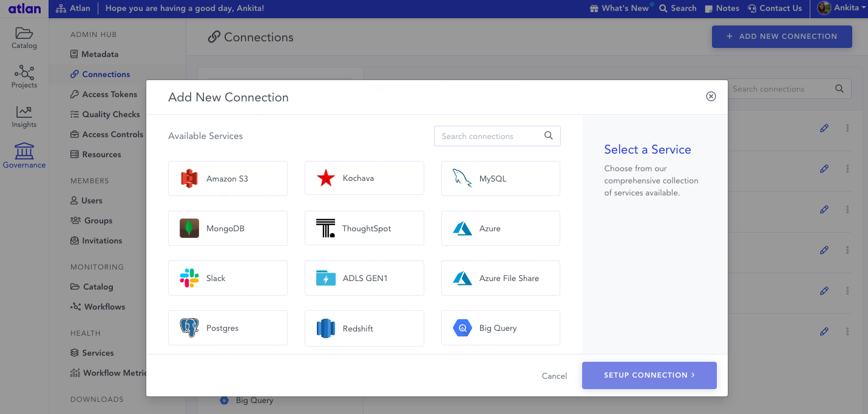Screen dimensions: 868x414
Task: Focus the dialog's Search connections field
Action: point(497,136)
